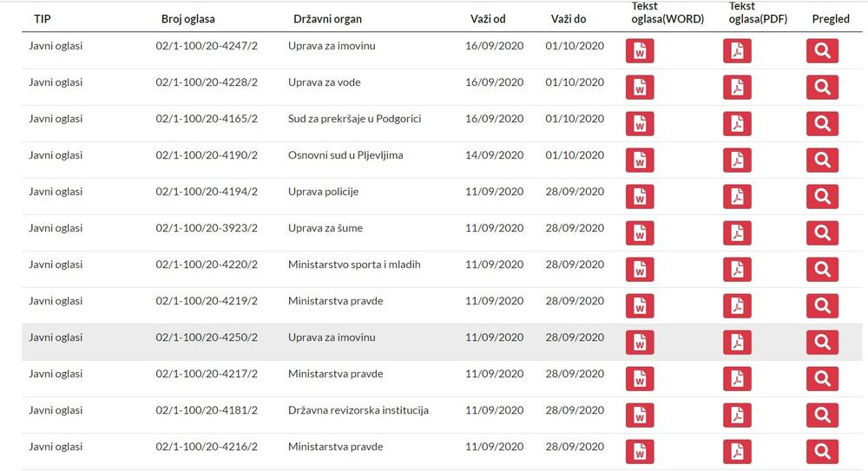The width and height of the screenshot is (868, 471).
Task: Preview the Sud za prekršaje u Podgorici ad
Action: tap(822, 124)
